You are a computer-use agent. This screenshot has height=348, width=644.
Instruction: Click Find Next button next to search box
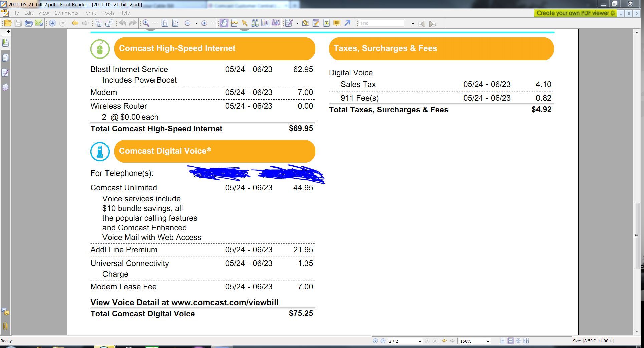(x=432, y=24)
